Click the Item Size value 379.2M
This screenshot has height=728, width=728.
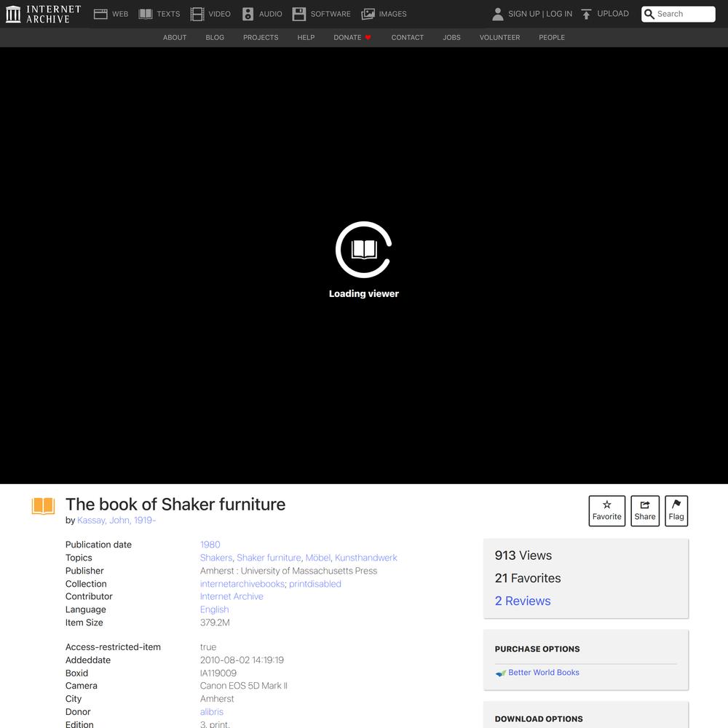click(215, 622)
